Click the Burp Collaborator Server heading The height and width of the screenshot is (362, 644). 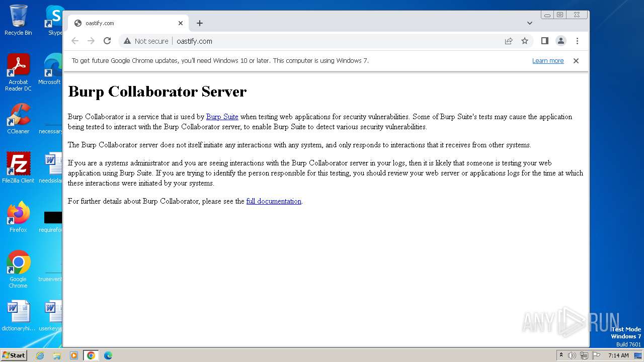tap(157, 92)
